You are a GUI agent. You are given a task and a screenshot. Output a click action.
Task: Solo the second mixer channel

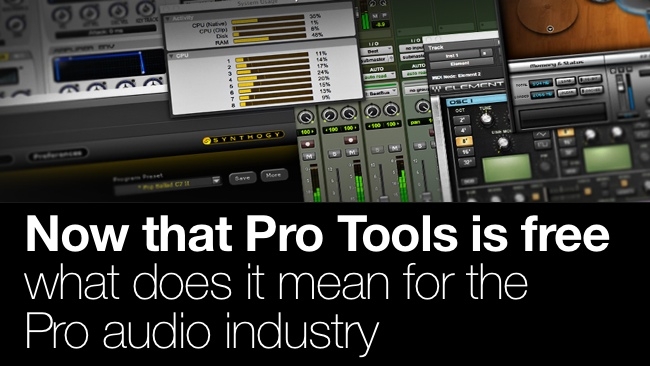coord(335,154)
